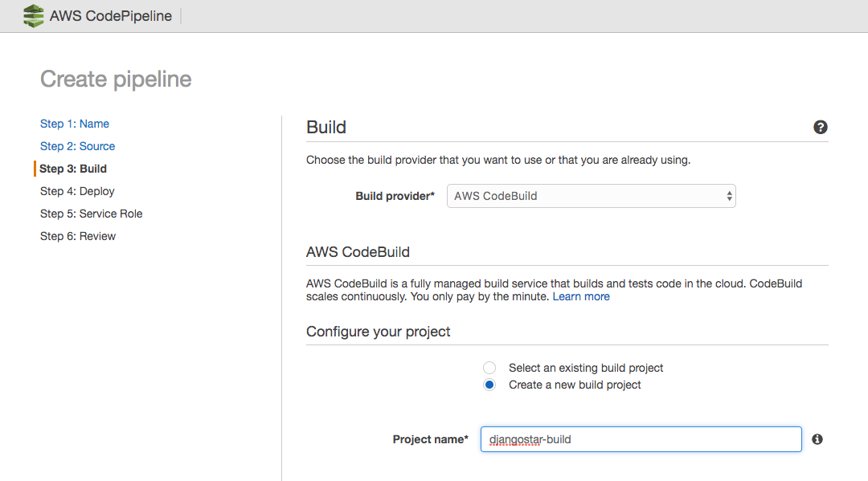Navigate to Step 2: Source
Image resolution: width=868 pixels, height=481 pixels.
coord(77,146)
